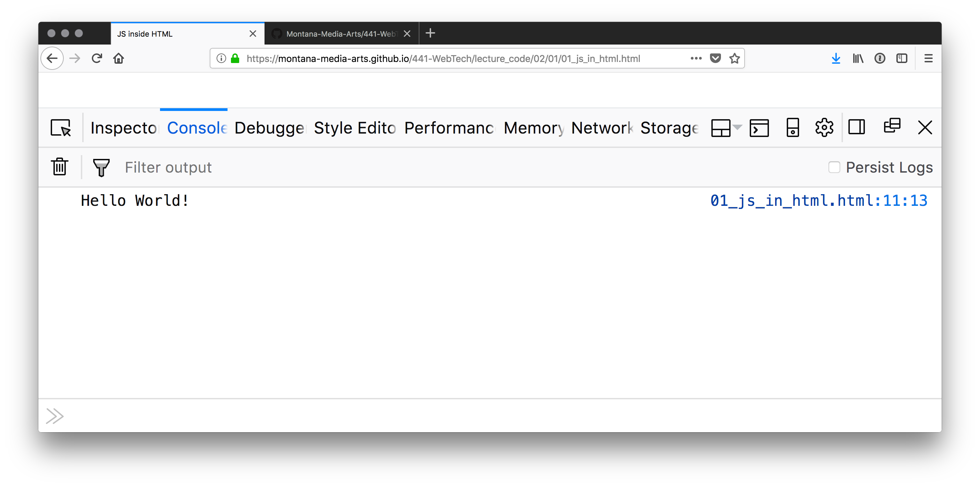The height and width of the screenshot is (487, 980).
Task: Open the Style Editor tab
Action: [x=355, y=128]
